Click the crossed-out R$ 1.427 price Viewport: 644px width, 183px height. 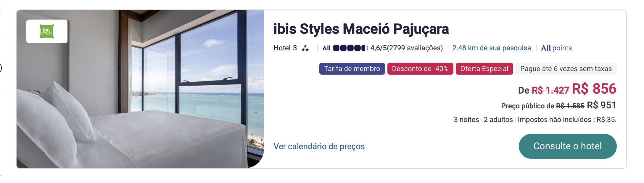tap(550, 90)
